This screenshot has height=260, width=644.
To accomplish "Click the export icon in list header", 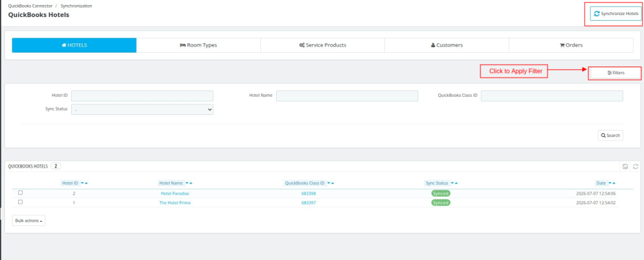I will click(625, 166).
